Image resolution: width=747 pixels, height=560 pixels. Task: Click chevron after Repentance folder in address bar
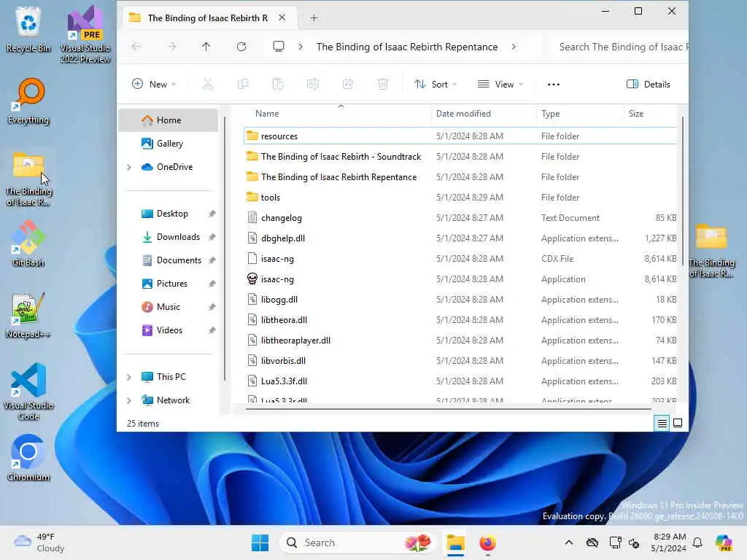click(x=514, y=47)
